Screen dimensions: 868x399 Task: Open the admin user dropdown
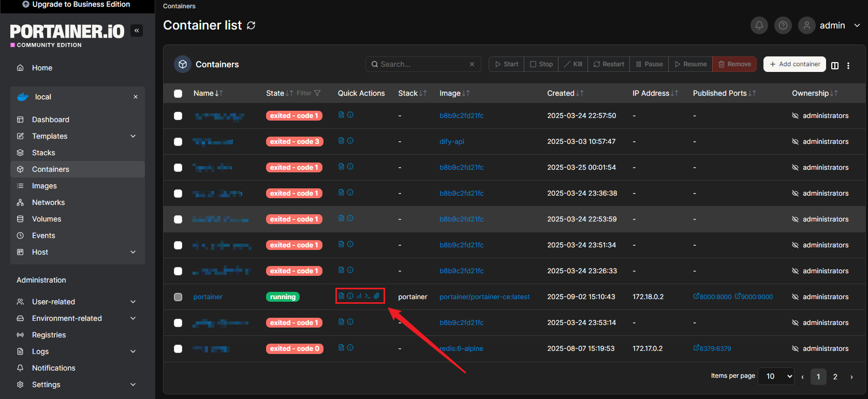coord(829,25)
